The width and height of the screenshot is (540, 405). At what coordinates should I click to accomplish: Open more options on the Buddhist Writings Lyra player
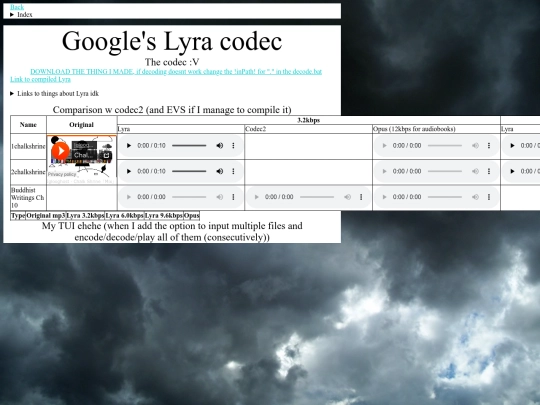coord(233,197)
